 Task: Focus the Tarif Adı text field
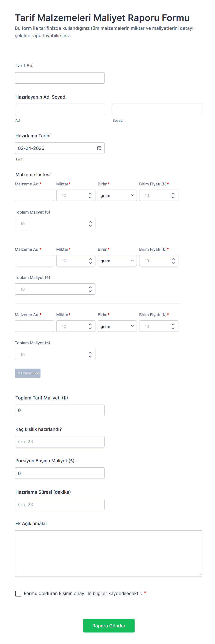point(60,78)
